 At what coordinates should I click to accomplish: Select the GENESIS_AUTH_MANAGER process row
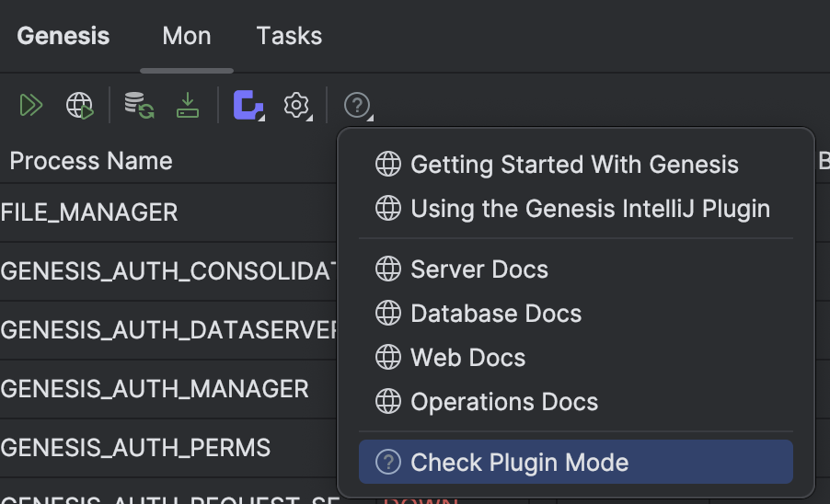[168, 389]
